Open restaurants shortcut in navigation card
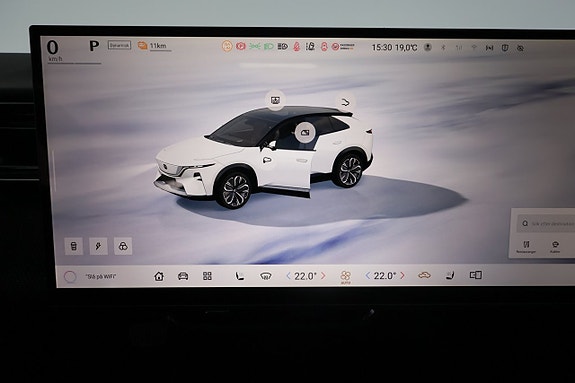The height and width of the screenshot is (383, 575). point(526,247)
